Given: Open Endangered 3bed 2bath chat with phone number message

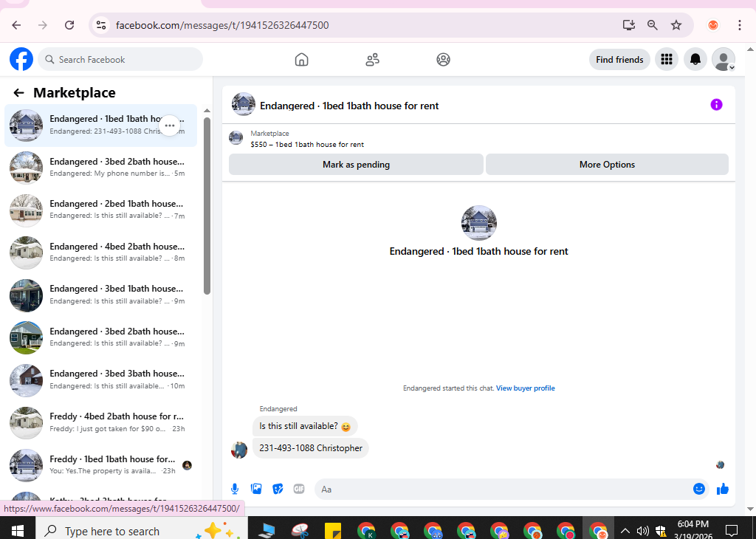Looking at the screenshot, I should tap(100, 168).
